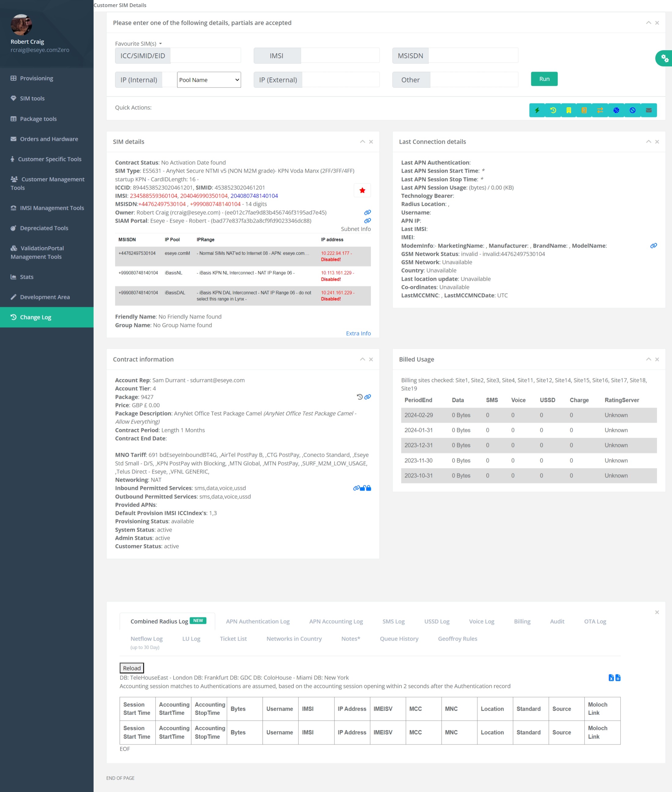Click the envelope mail quick action
The image size is (672, 792).
coord(648,110)
